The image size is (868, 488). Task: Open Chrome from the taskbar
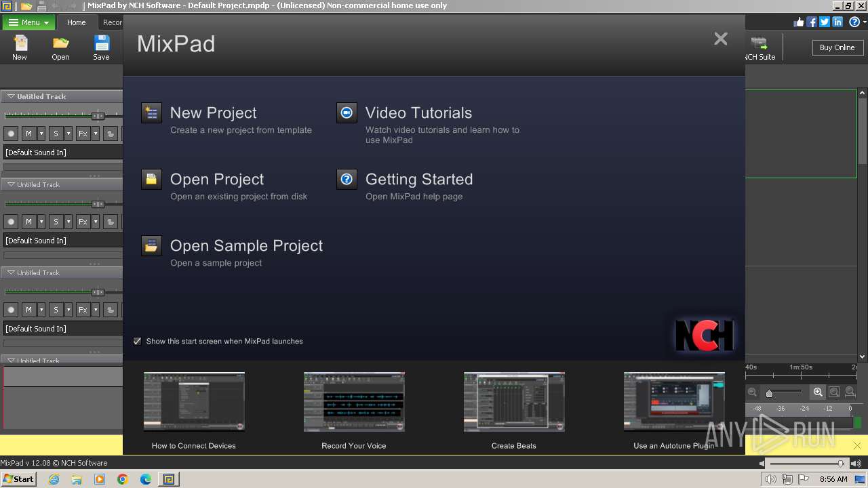tap(123, 479)
